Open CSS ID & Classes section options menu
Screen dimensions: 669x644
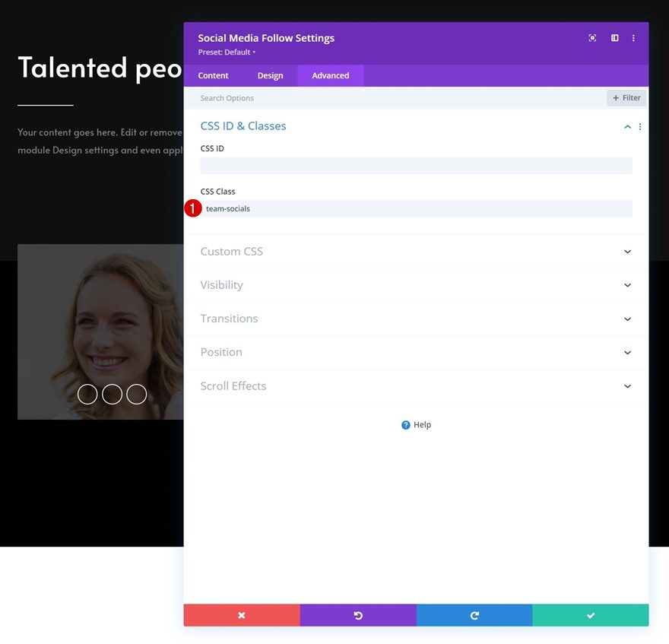639,126
